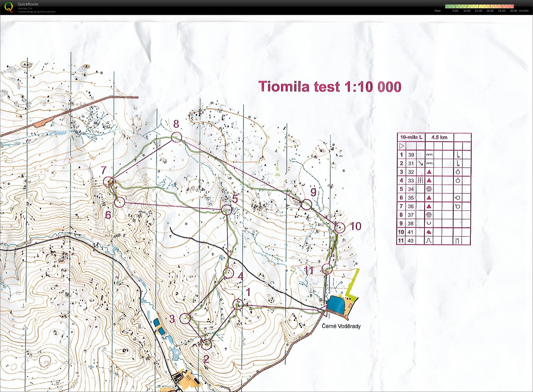Click the Tiomila test 1:10 000 heading
Screen dimensions: 533x392
pos(330,87)
